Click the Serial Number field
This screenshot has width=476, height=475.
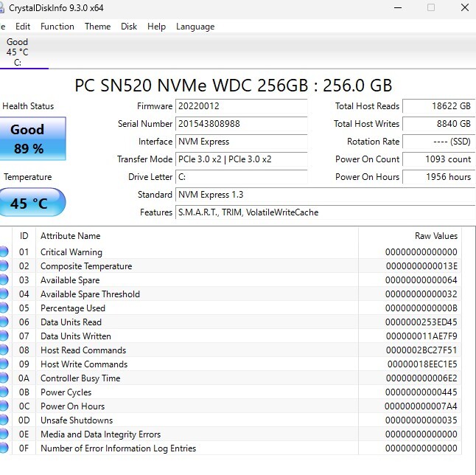click(x=241, y=124)
